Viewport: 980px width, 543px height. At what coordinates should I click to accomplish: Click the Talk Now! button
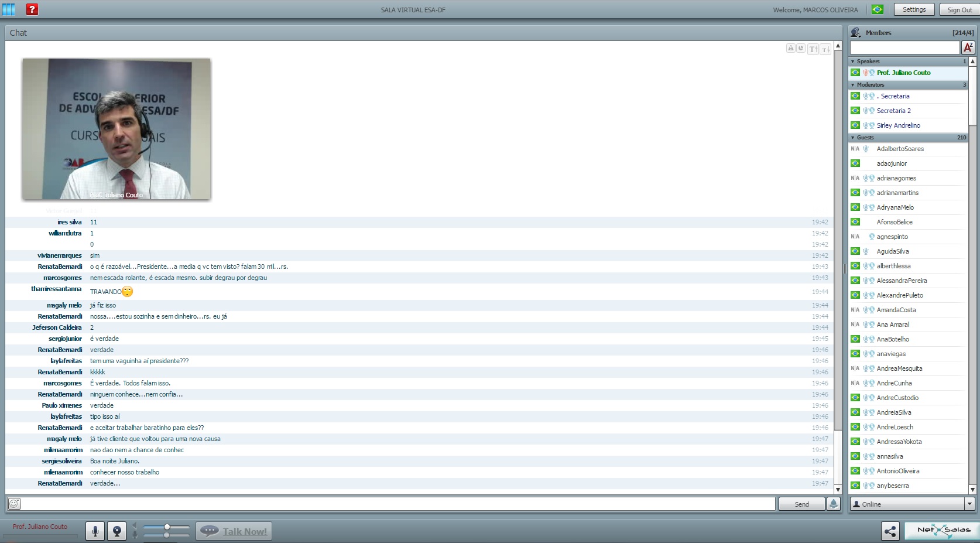click(234, 531)
